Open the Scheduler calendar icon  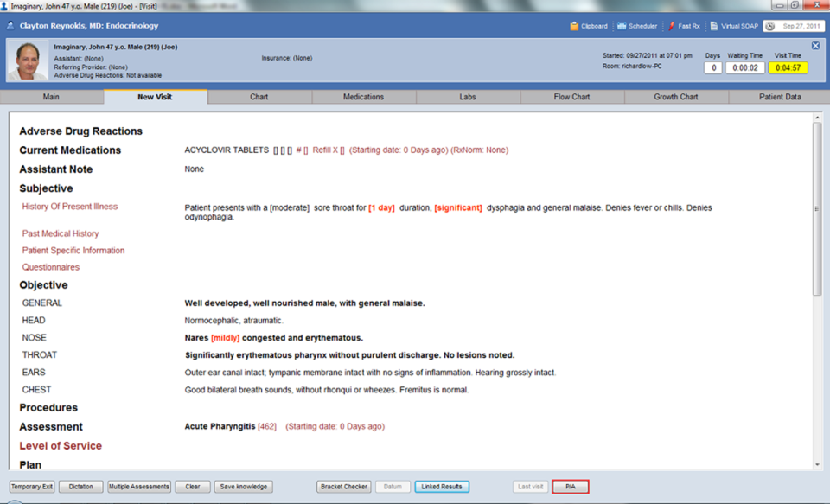pos(622,26)
